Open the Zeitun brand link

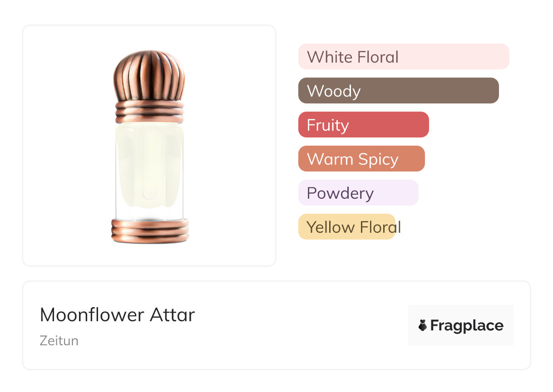click(x=59, y=341)
